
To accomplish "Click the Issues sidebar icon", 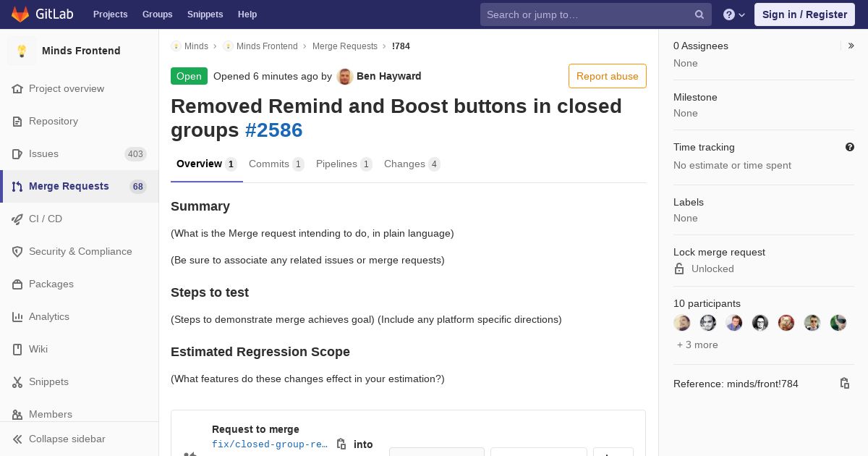I will (x=17, y=153).
